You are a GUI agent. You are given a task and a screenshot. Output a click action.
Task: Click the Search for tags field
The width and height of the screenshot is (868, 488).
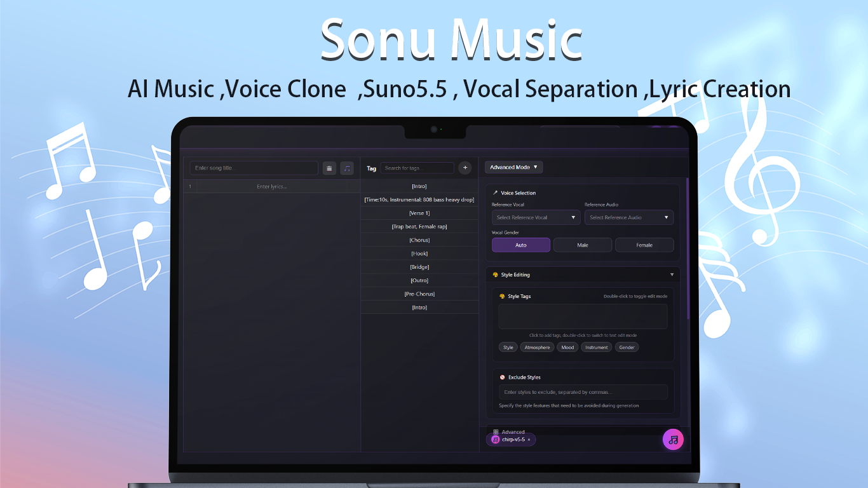[x=418, y=168]
